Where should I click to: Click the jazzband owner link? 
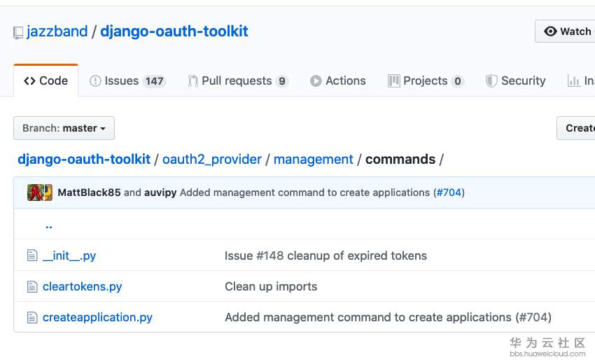tap(57, 31)
